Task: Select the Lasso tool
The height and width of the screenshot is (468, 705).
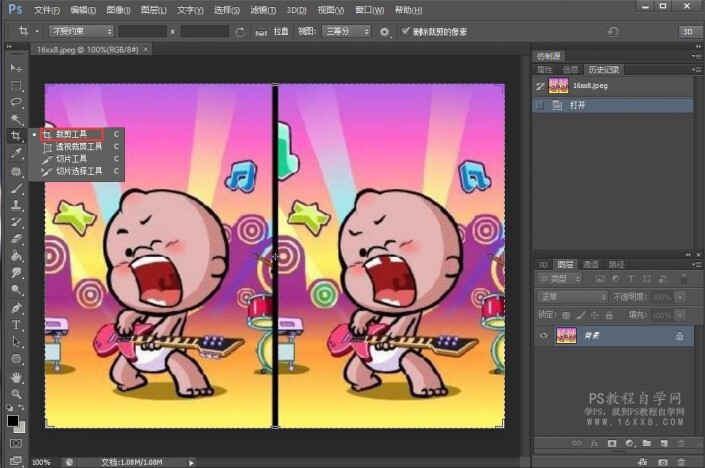Action: click(16, 102)
